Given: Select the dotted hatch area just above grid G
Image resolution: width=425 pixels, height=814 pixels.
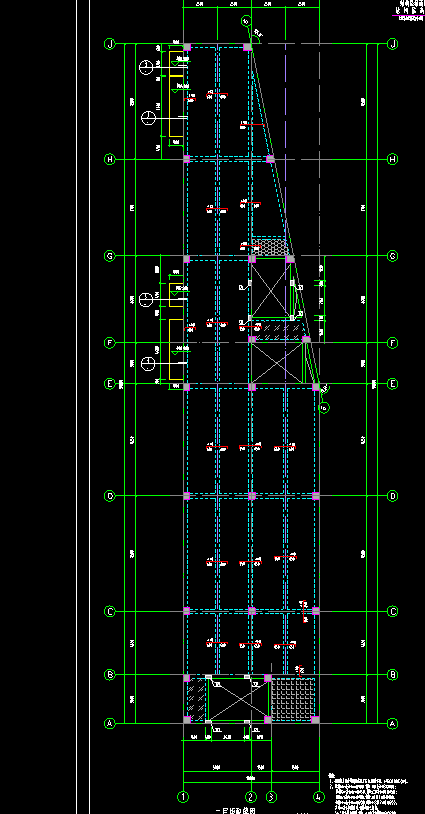Looking at the screenshot, I should 269,247.
